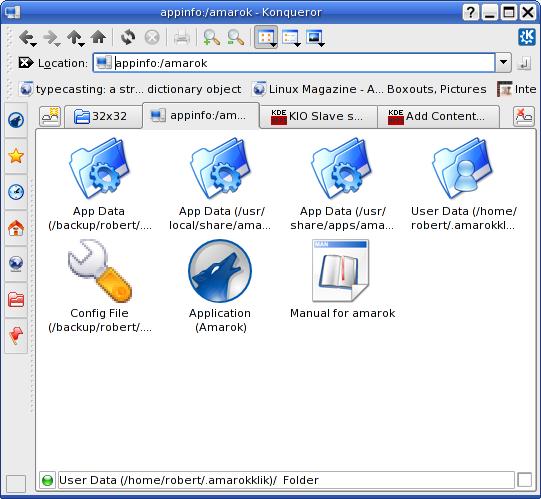Open the Bookmarks star sidebar panel
Screen dimensions: 541x499
pos(16,156)
